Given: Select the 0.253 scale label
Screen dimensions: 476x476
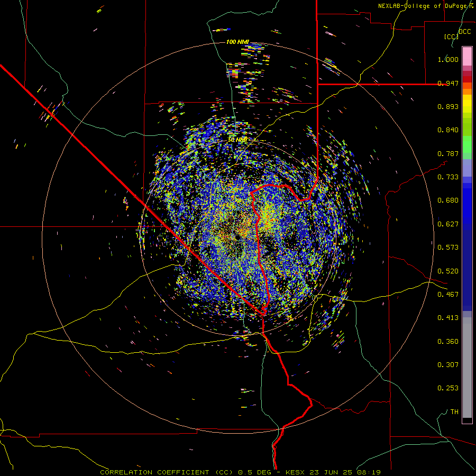Looking at the screenshot, I should [x=448, y=388].
